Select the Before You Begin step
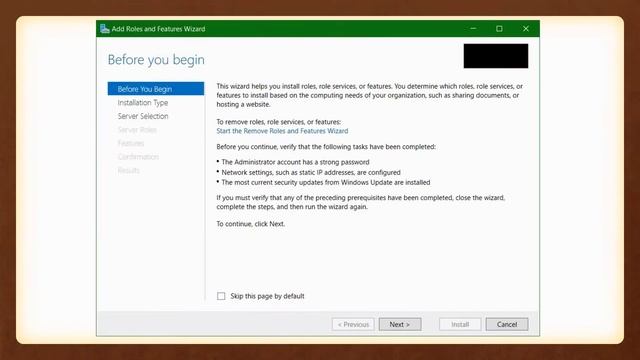The image size is (640, 360). 156,89
